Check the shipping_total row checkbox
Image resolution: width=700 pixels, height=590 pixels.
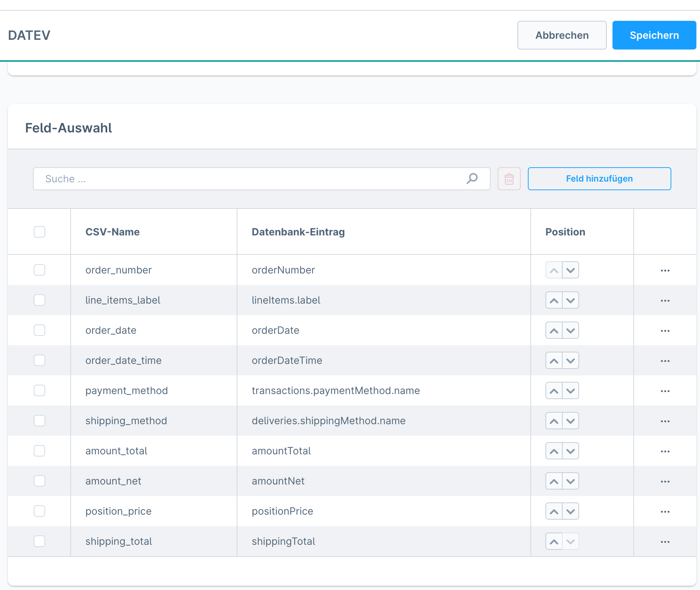(39, 541)
